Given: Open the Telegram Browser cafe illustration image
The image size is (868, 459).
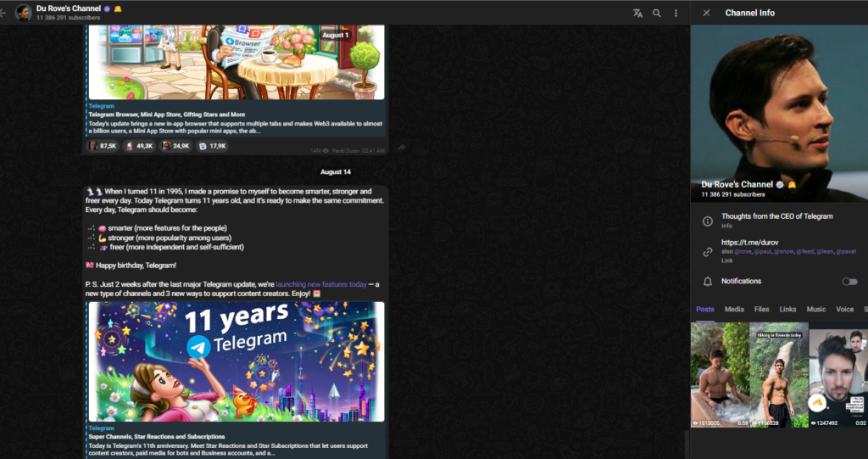Looking at the screenshot, I should (x=236, y=62).
